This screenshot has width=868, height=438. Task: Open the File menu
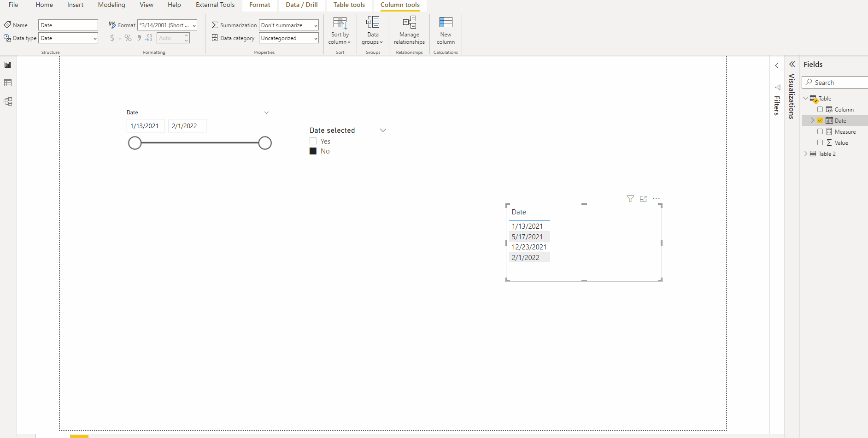point(13,5)
